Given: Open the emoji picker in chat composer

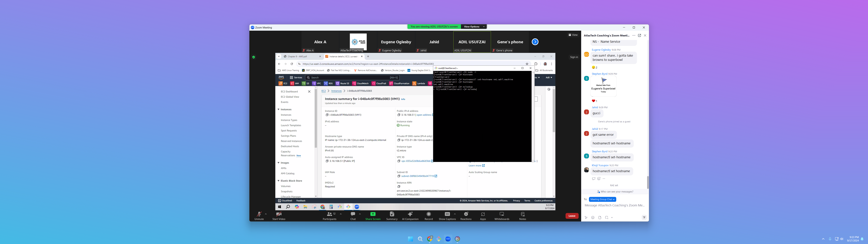Looking at the screenshot, I should click(593, 218).
